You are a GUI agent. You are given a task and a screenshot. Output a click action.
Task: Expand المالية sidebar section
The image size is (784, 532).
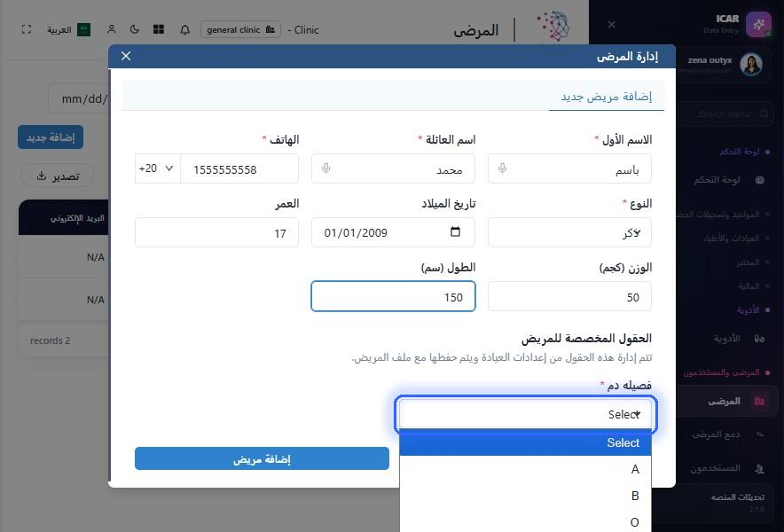coord(754,286)
